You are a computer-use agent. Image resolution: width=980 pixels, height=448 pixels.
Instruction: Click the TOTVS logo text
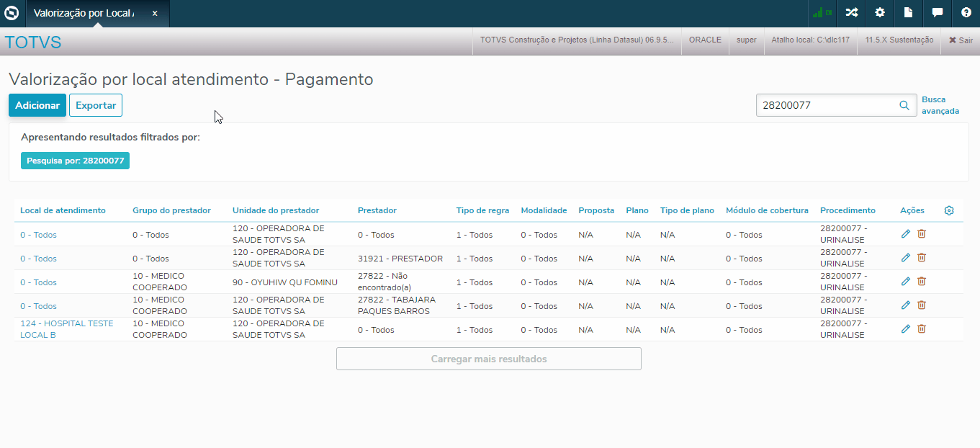click(33, 42)
